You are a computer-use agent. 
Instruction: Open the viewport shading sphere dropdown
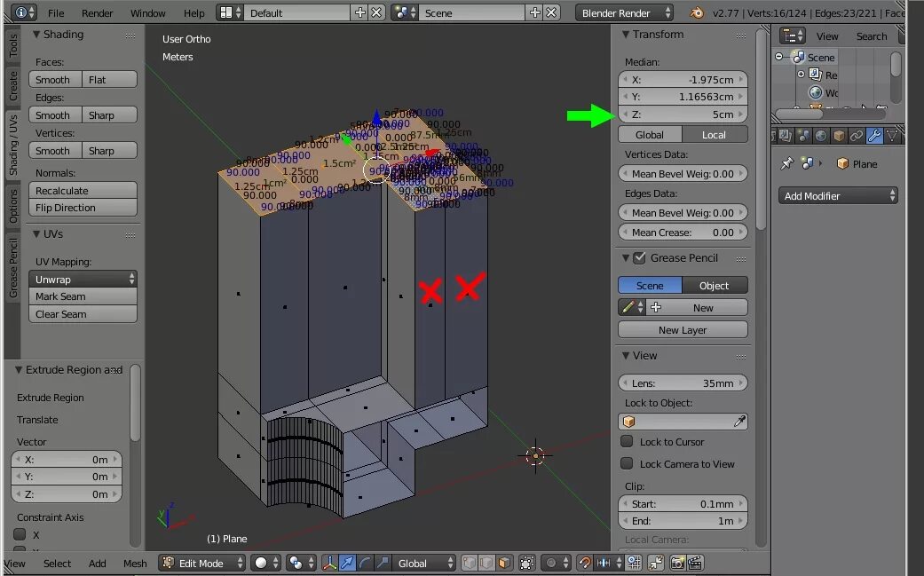[x=265, y=563]
